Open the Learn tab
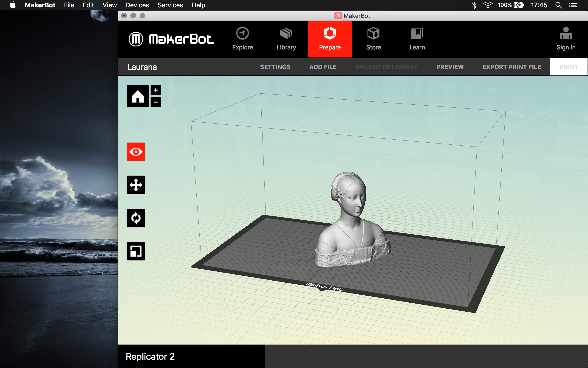Viewport: 588px width, 368px height. [417, 39]
